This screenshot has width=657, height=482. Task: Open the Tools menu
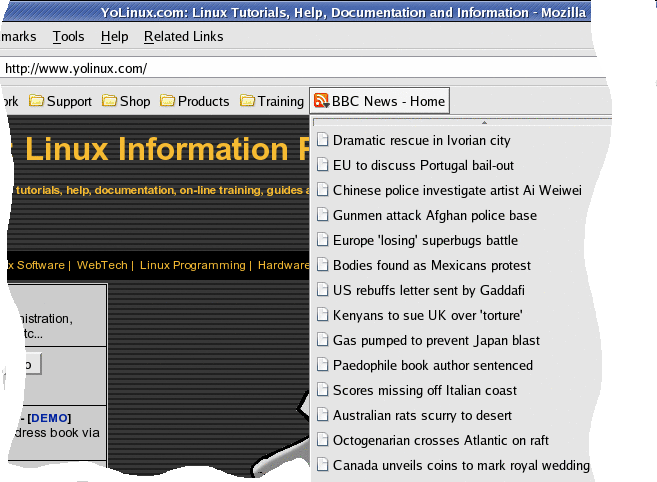68,37
